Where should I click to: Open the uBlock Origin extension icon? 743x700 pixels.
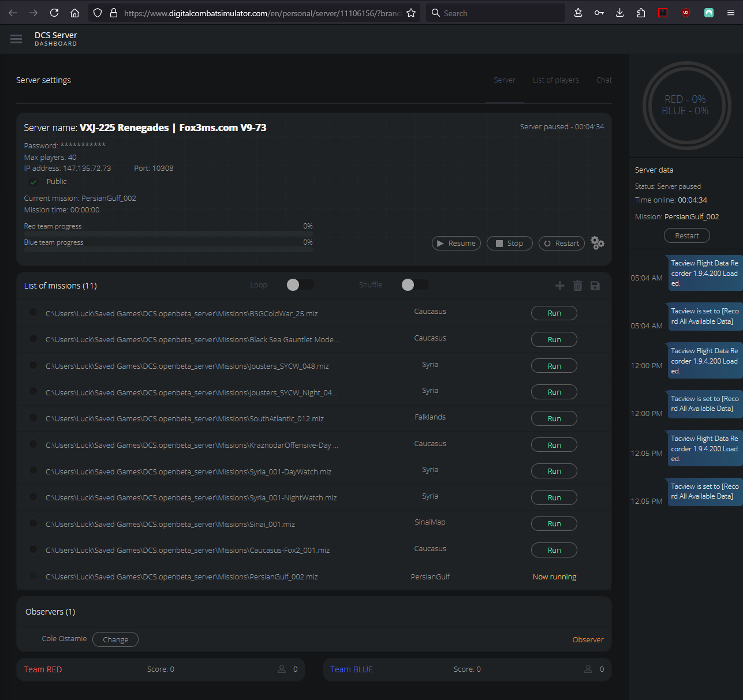tap(686, 13)
